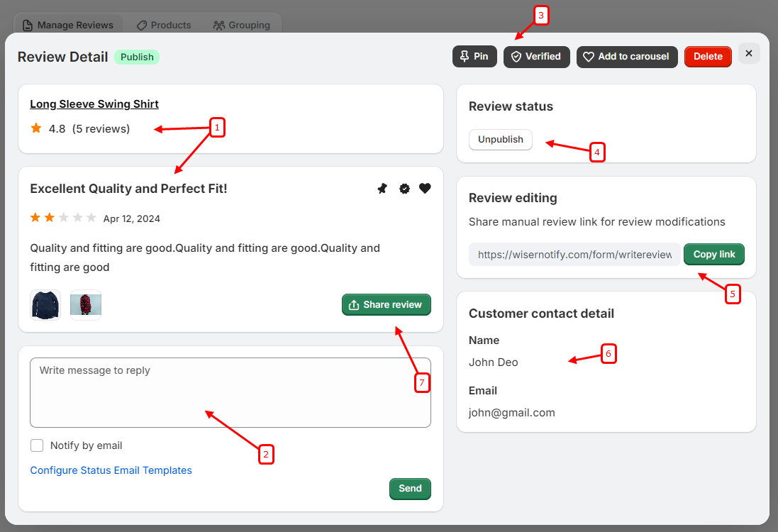This screenshot has width=778, height=532.
Task: Open the Long Sleeve Swing Shirt product link
Action: tap(94, 104)
